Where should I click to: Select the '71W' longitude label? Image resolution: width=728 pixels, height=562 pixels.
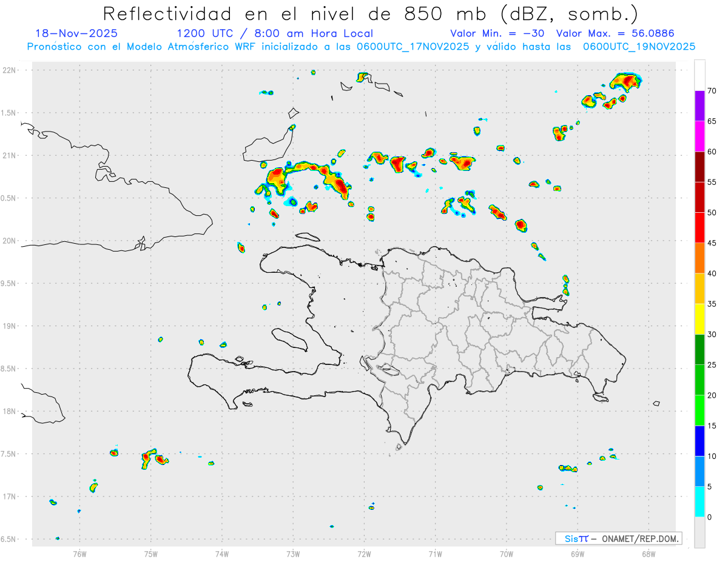(x=435, y=553)
